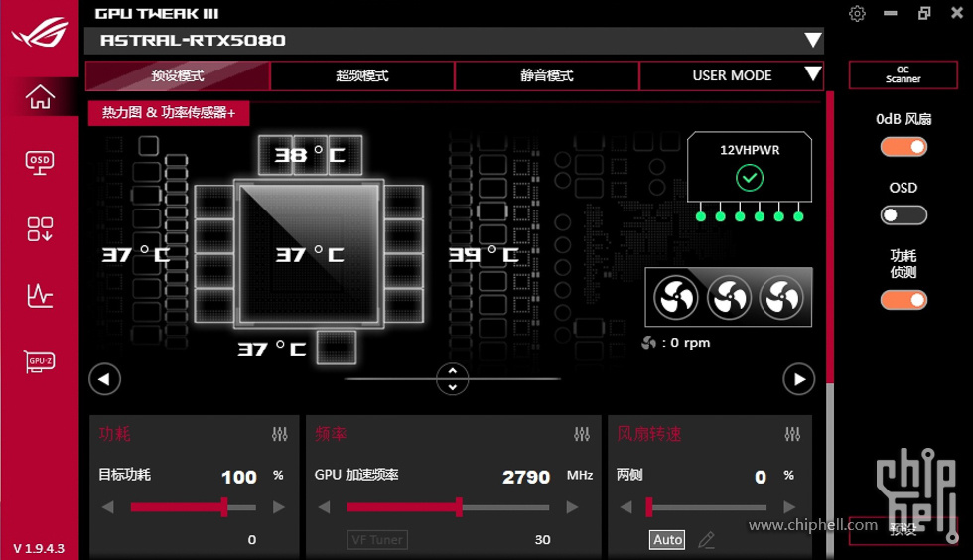
Task: Open the VF Tuner button
Action: click(377, 539)
